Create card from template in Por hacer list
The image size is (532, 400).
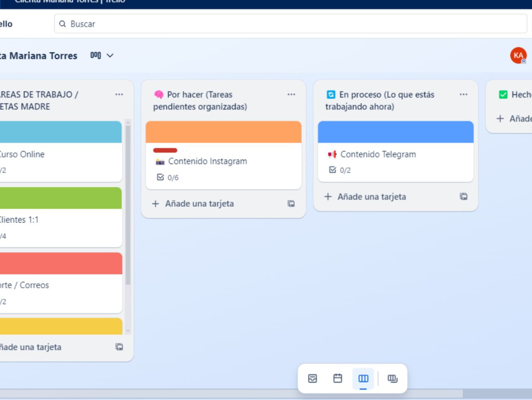coord(291,203)
